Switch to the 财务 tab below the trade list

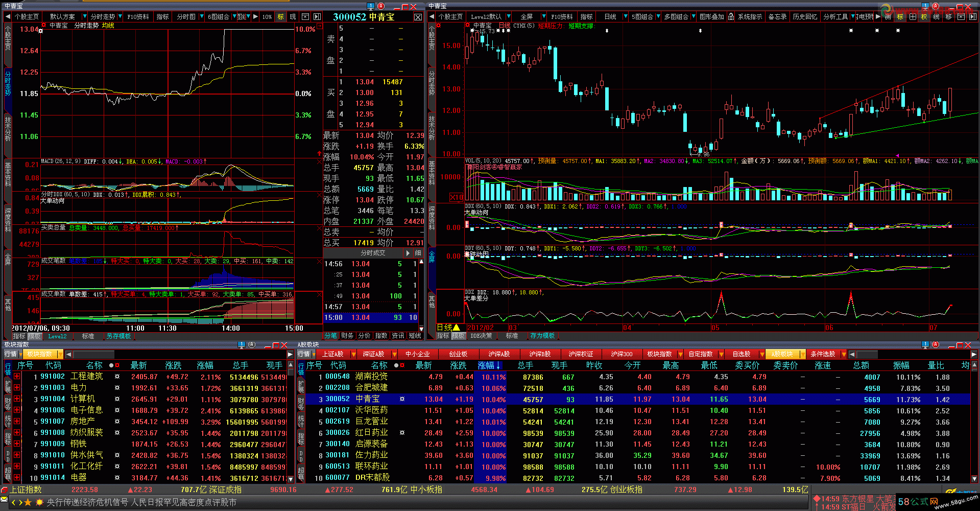pos(347,336)
